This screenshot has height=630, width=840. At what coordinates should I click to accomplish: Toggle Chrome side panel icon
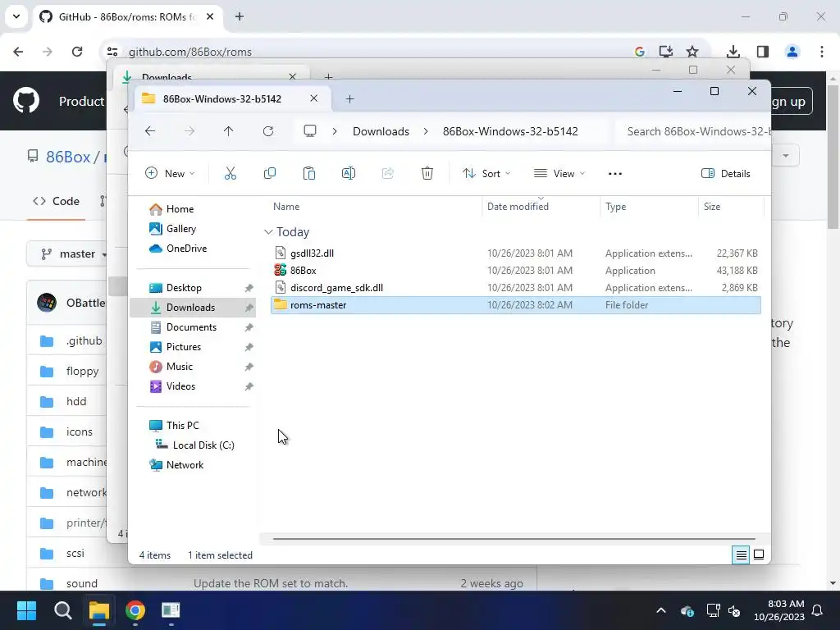click(x=763, y=52)
